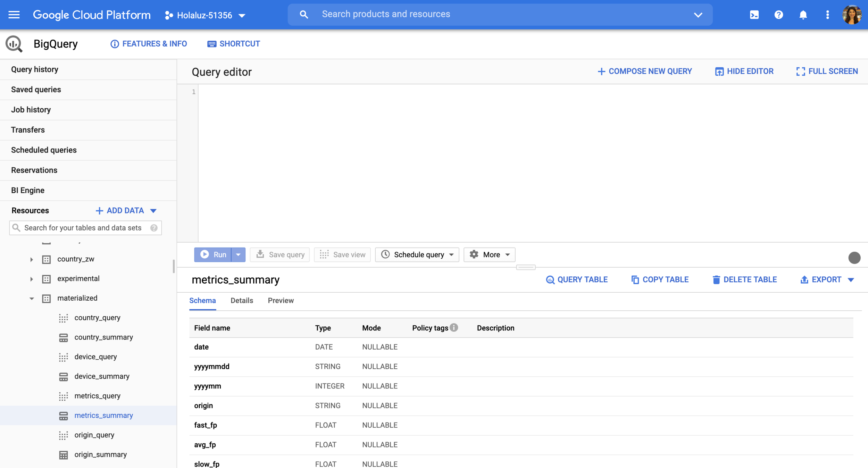The width and height of the screenshot is (868, 468).
Task: Click the notifications bell icon
Action: pyautogui.click(x=803, y=15)
